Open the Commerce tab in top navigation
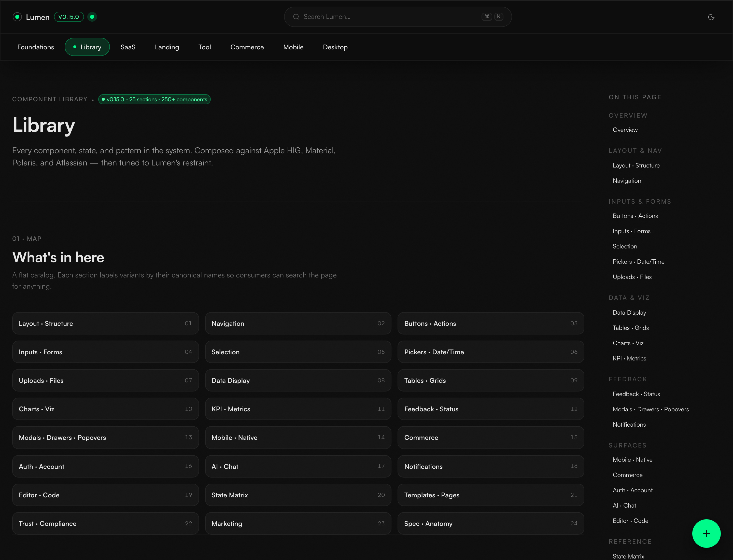The image size is (733, 560). [x=247, y=47]
